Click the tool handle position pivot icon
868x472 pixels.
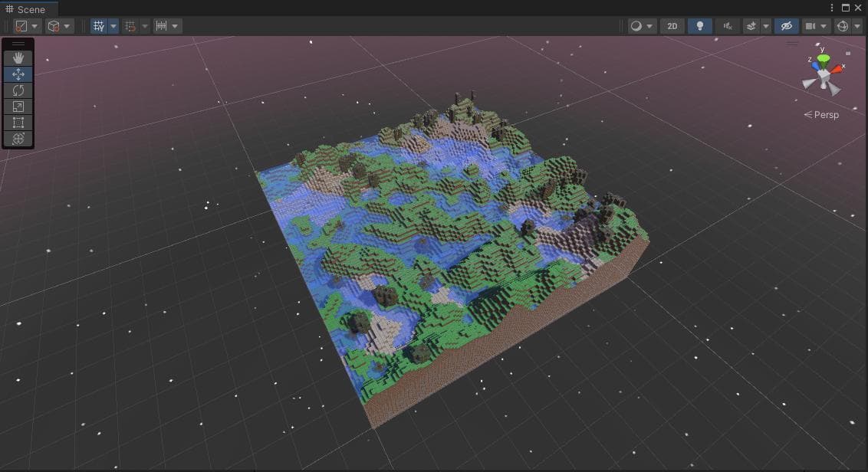coord(21,26)
